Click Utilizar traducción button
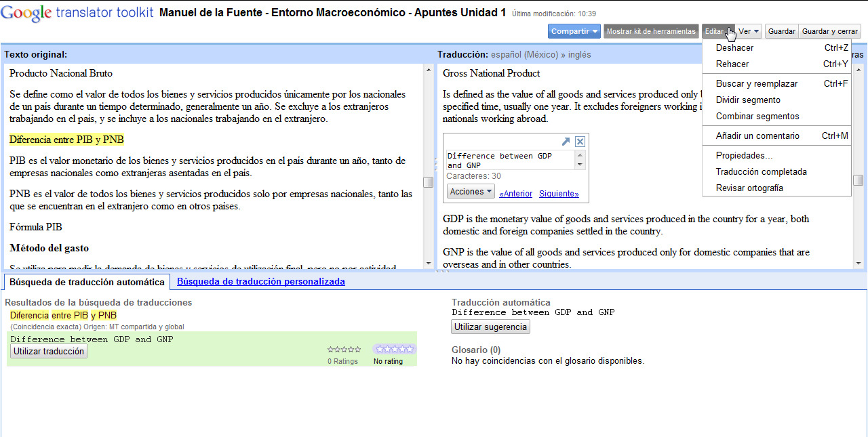 point(49,352)
